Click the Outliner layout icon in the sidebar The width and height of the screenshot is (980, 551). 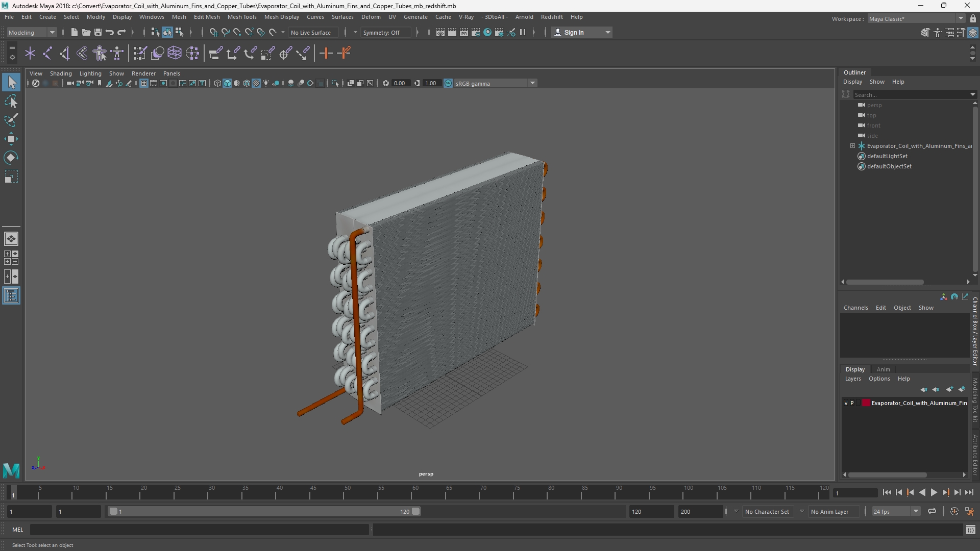(x=11, y=296)
